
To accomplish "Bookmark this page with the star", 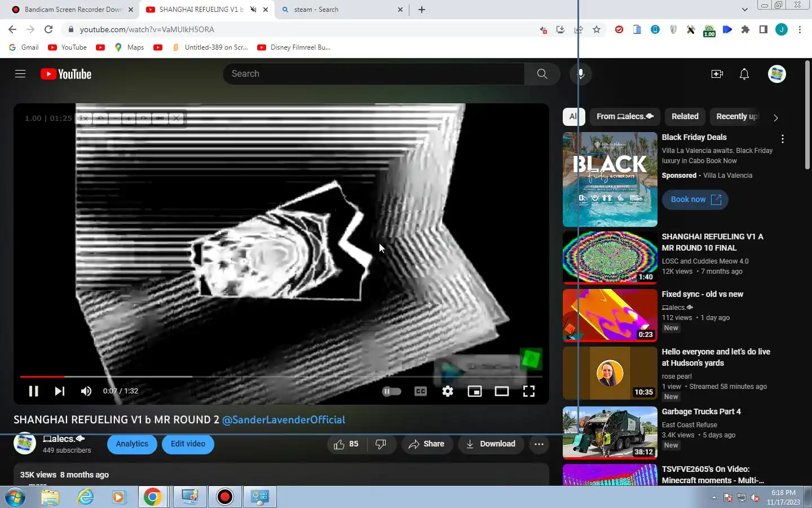I will pos(597,29).
